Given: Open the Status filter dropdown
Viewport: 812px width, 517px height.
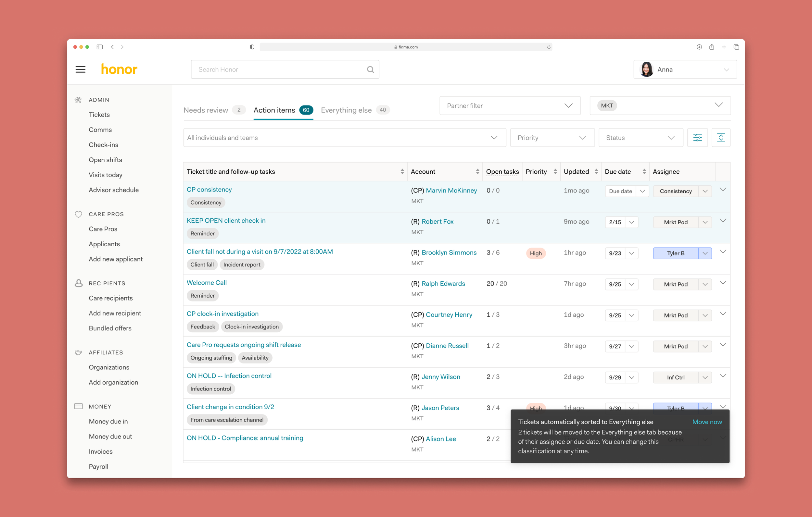Looking at the screenshot, I should pyautogui.click(x=641, y=138).
